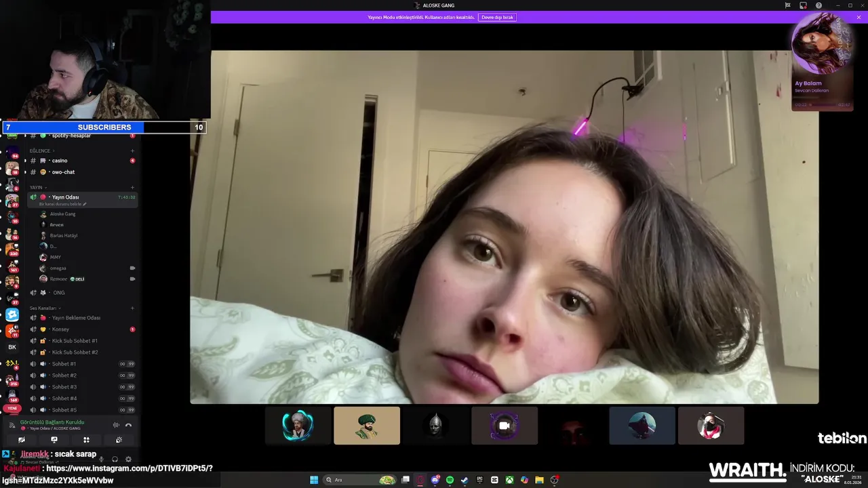Open Discord from the taskbar
This screenshot has width=868, height=488.
point(435,480)
